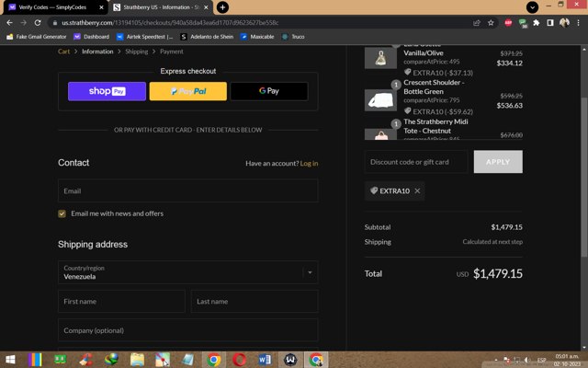Image resolution: width=588 pixels, height=368 pixels.
Task: Open Microsoft Word from the taskbar
Action: point(265,360)
